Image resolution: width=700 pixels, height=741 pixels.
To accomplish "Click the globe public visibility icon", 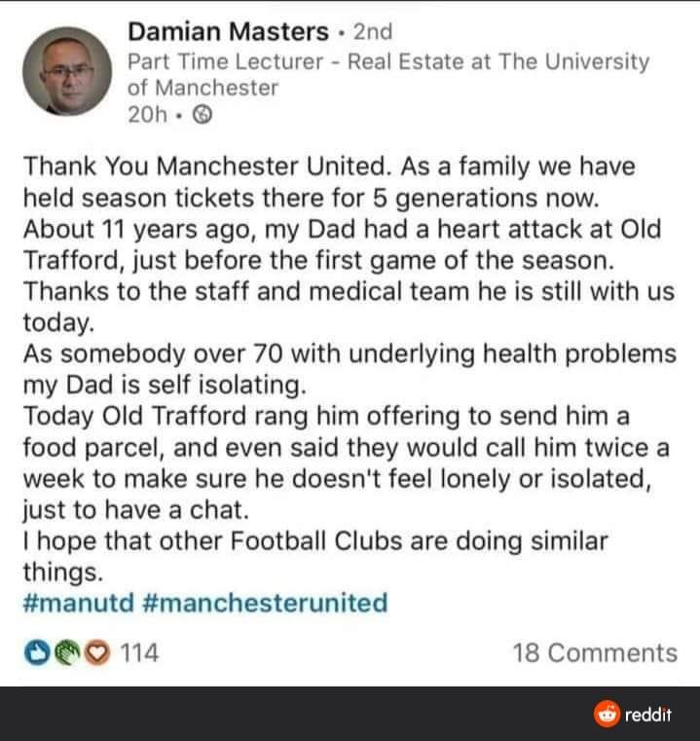I will click(203, 114).
